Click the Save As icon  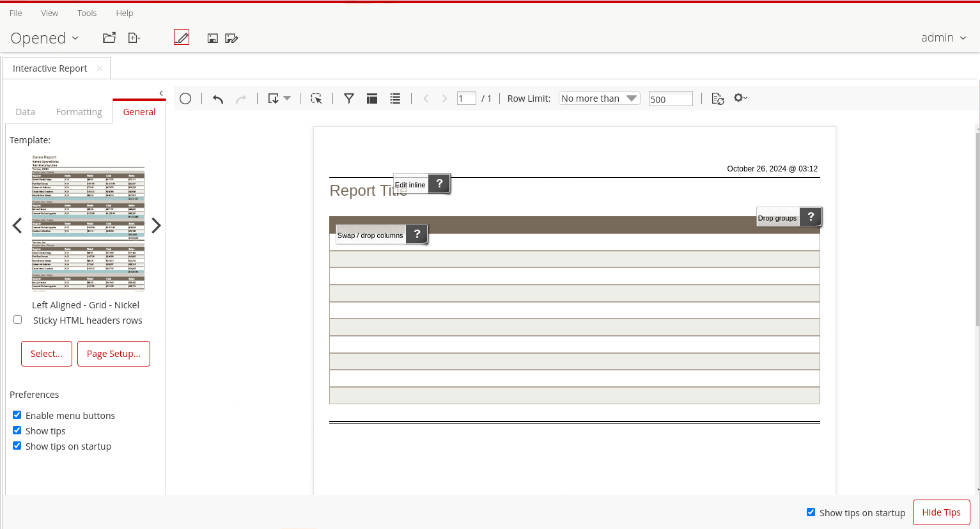[231, 38]
